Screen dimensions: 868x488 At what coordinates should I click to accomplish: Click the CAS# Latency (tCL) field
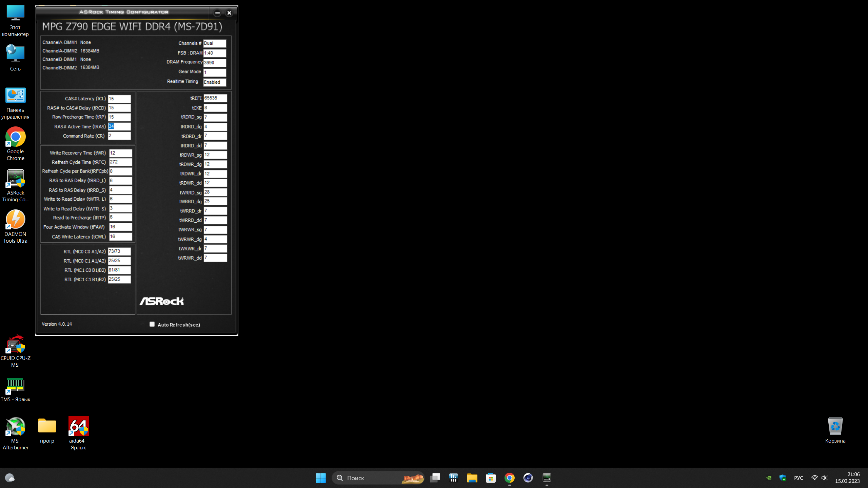tap(119, 99)
